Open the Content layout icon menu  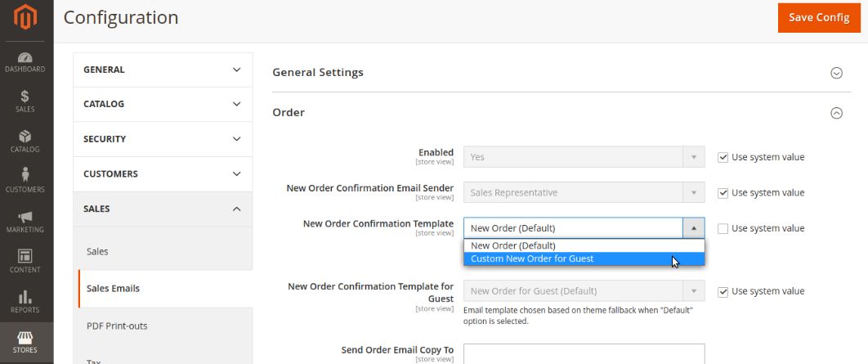pos(25,261)
